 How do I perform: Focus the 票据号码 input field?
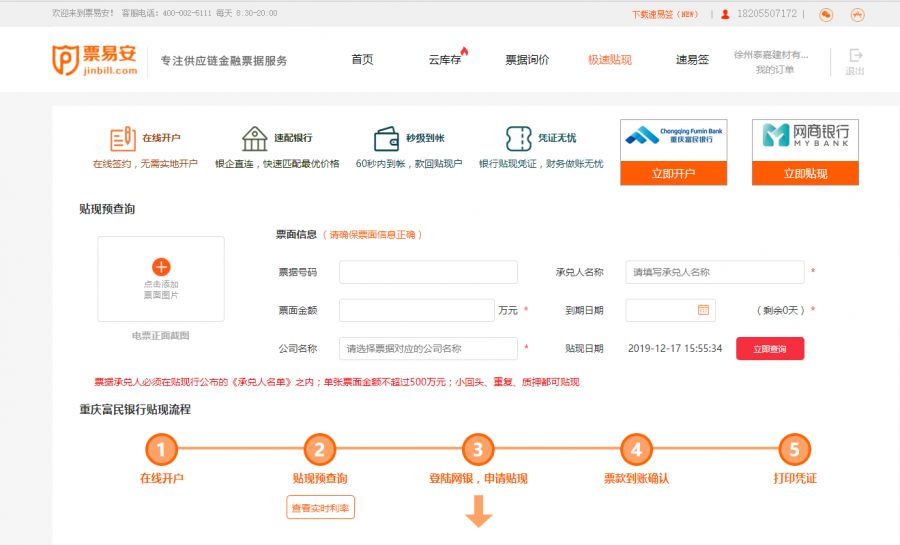point(428,272)
